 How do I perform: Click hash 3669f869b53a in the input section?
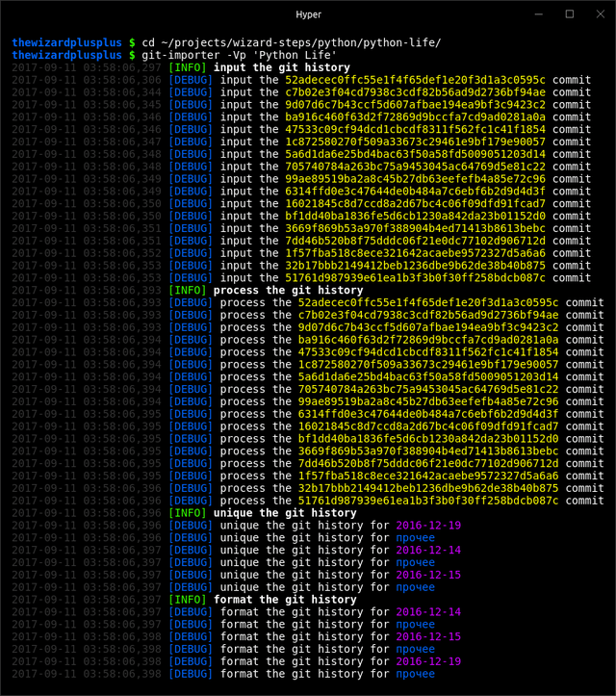(415, 228)
